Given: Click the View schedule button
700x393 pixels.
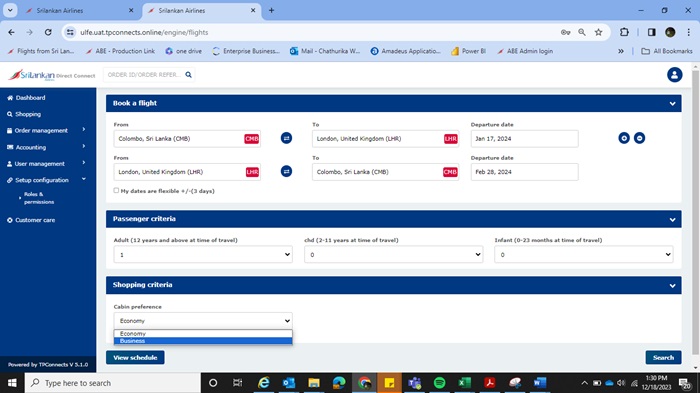Looking at the screenshot, I should 135,357.
